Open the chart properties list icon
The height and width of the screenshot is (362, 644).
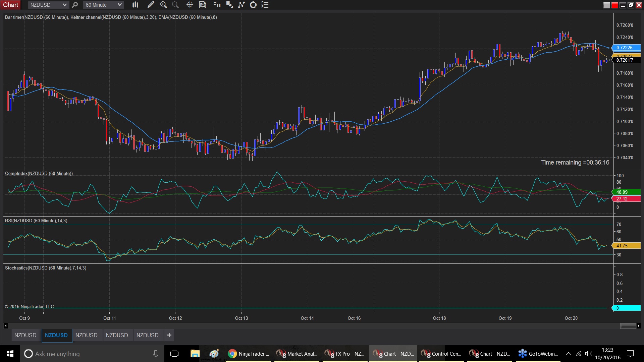coord(265,5)
